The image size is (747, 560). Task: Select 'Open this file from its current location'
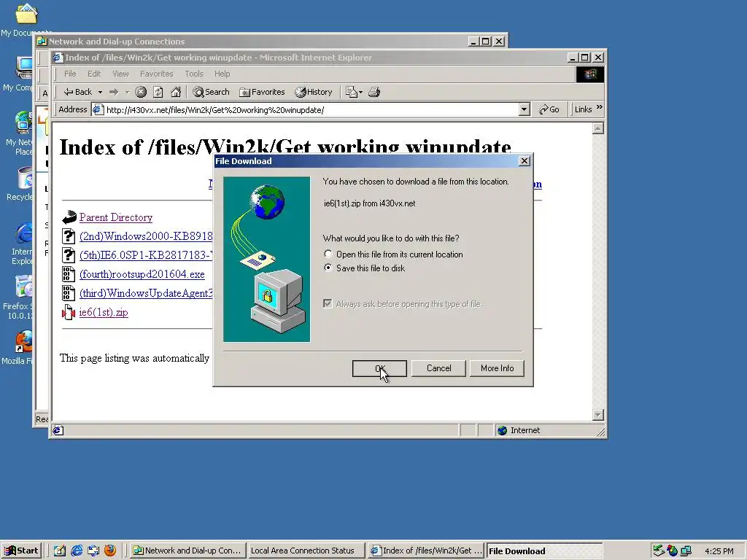point(393,254)
